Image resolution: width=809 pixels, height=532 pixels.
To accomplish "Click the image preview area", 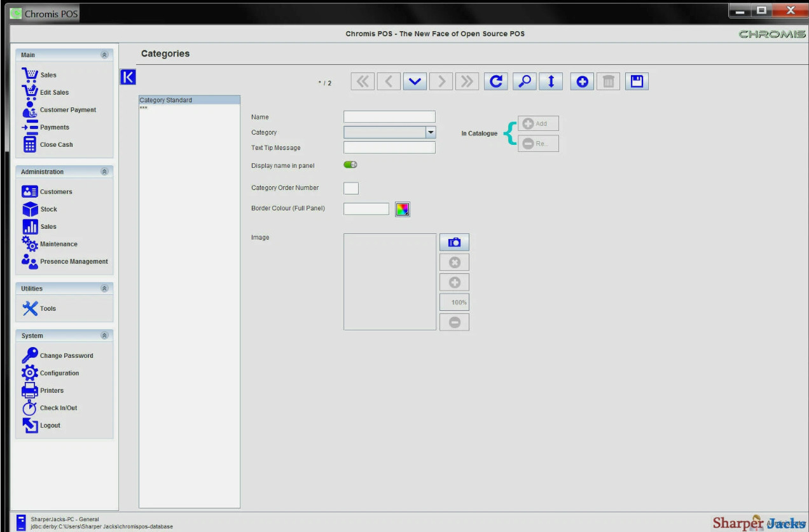I will [x=390, y=282].
